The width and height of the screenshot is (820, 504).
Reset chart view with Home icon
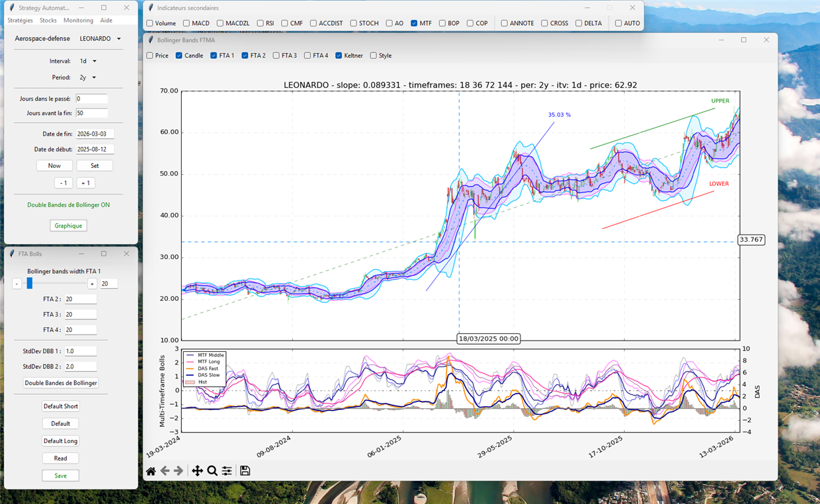151,471
